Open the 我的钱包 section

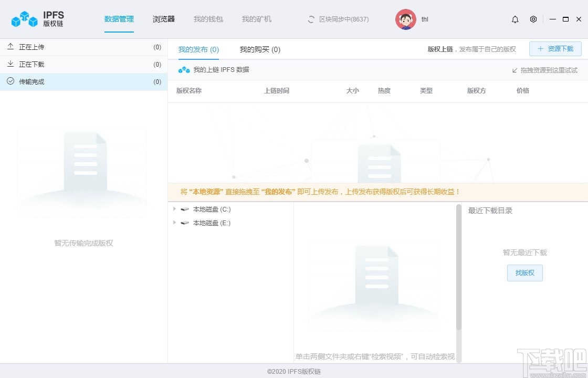(209, 19)
